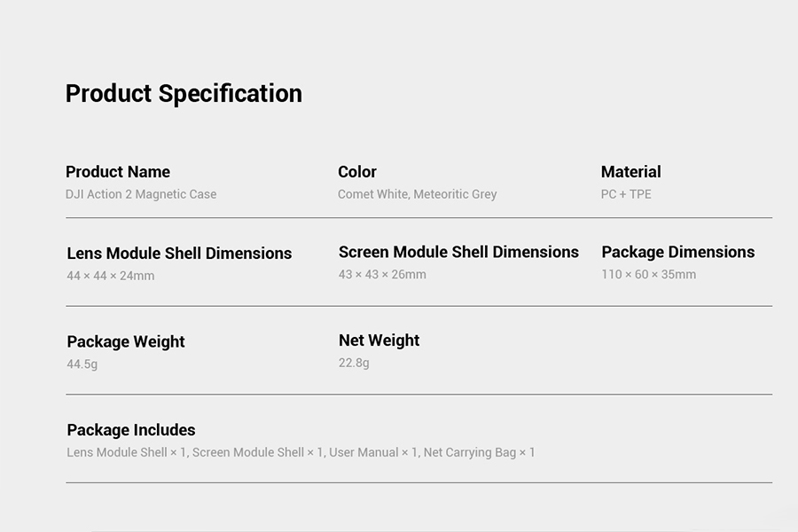Click the divider line under Package Includes
Viewport: 798px width, 532px height.
point(419,482)
